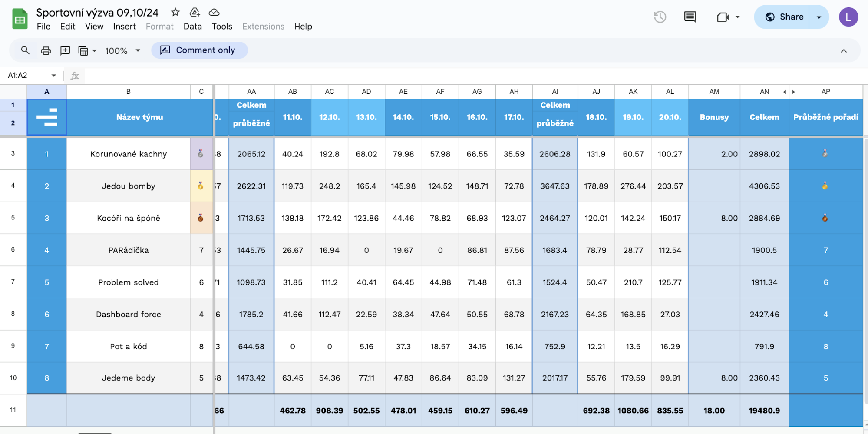Expand hidden columns with left arrow near AN
The height and width of the screenshot is (434, 868).
pos(785,92)
